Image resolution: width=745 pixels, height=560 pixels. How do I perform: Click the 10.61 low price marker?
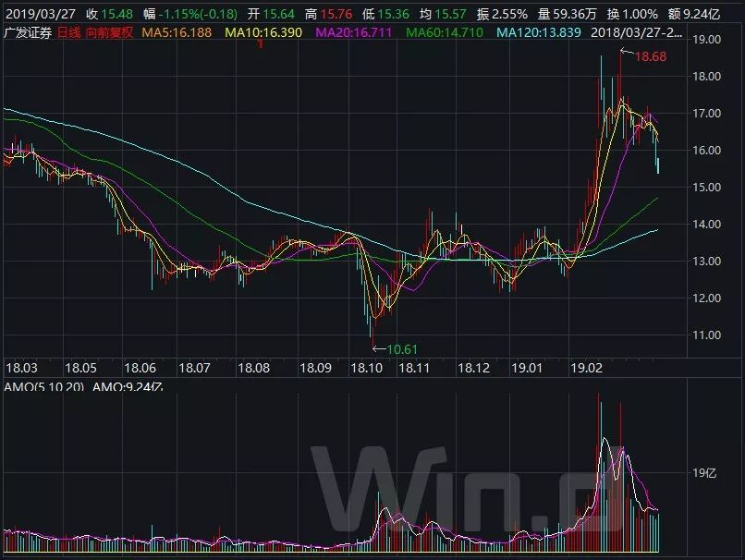402,349
